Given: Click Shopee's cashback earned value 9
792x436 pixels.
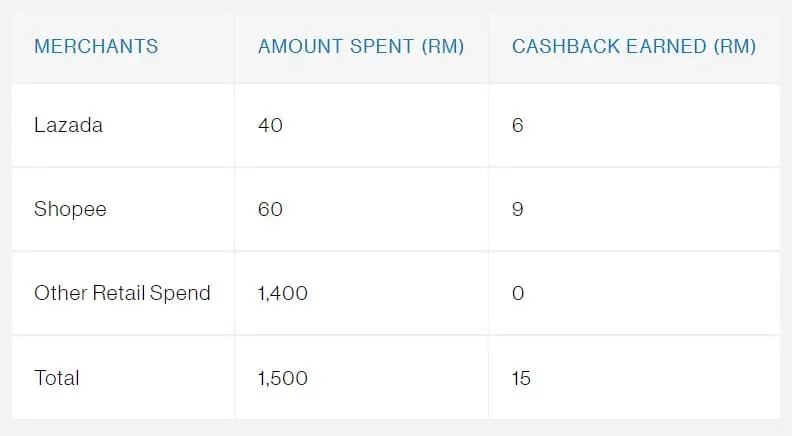Looking at the screenshot, I should (x=517, y=210).
